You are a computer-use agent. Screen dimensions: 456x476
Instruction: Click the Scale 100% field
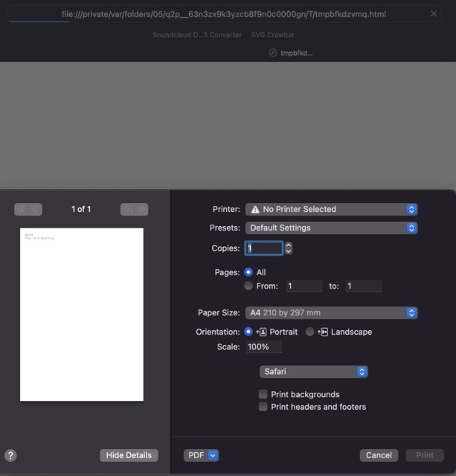tap(263, 347)
